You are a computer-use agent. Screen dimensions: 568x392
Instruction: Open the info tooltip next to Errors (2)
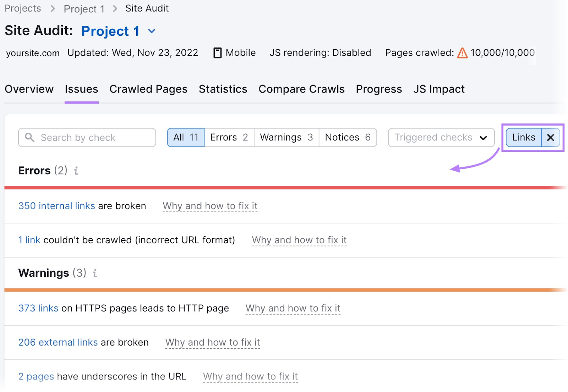click(x=76, y=171)
